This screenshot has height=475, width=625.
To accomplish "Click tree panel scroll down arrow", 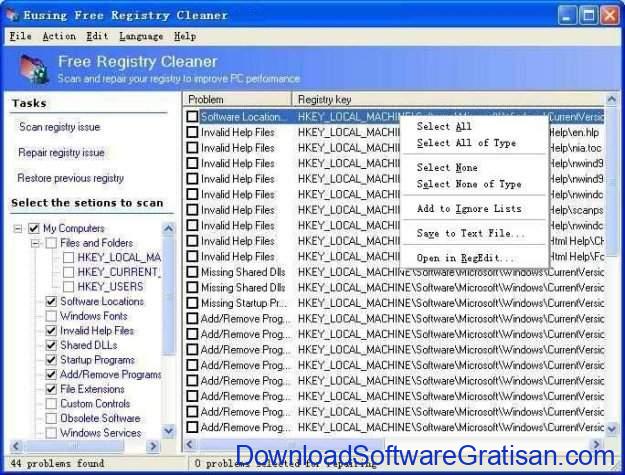I will (x=169, y=431).
